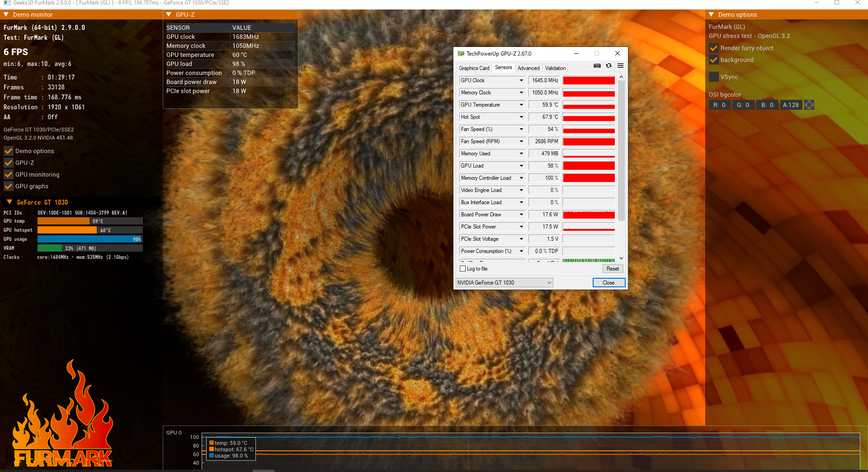Click the checkerboard alpha preview beside A:128
The width and height of the screenshot is (868, 472).
(x=809, y=105)
